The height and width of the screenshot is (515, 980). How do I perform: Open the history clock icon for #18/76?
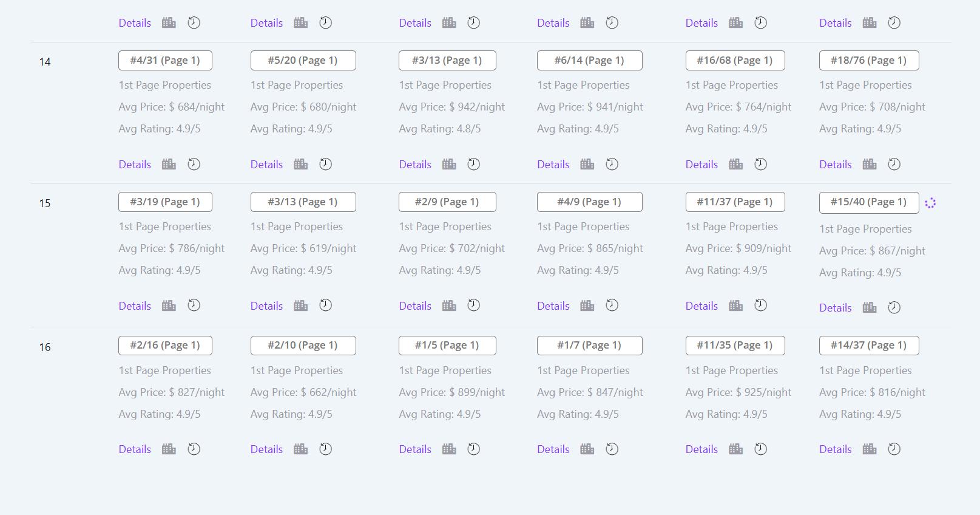click(894, 164)
